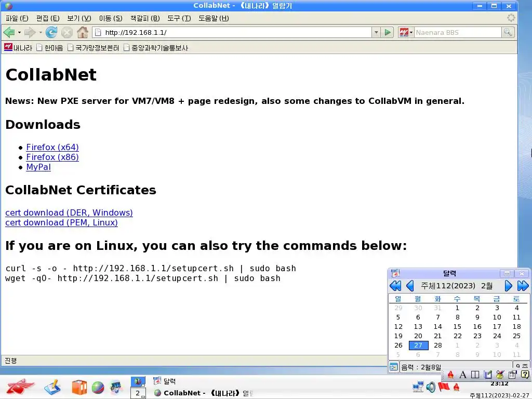Viewport: 532px width, 399px height.
Task: Go to the home page icon
Action: [x=83, y=33]
